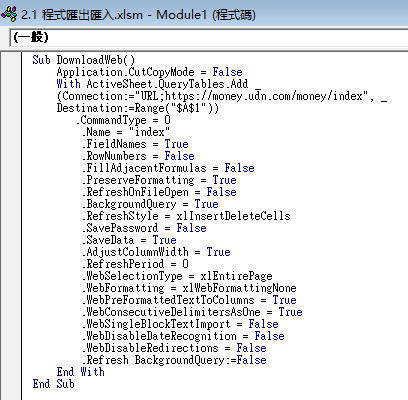
Task: Click the True value of .FieldNames
Action: [x=176, y=144]
